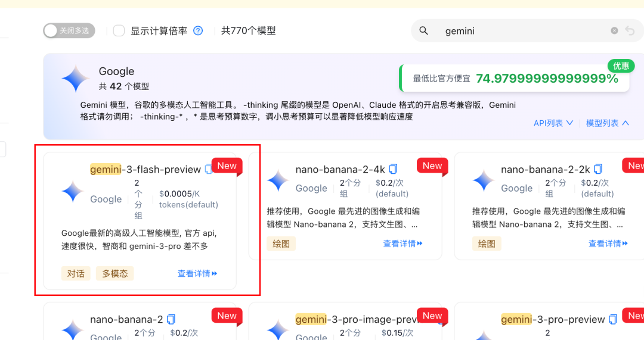
Task: Copy the nano-banana-2 model name
Action: [x=171, y=319]
